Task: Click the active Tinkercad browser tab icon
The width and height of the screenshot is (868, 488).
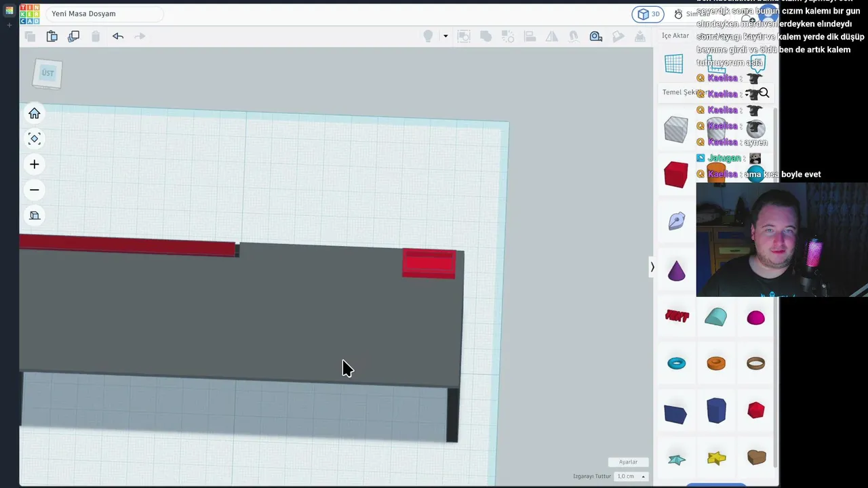Action: pyautogui.click(x=9, y=11)
